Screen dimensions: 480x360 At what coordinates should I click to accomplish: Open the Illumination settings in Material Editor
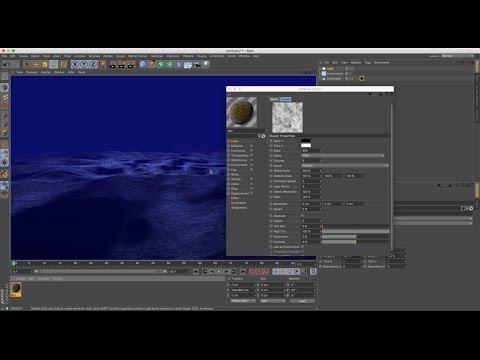coord(239,203)
